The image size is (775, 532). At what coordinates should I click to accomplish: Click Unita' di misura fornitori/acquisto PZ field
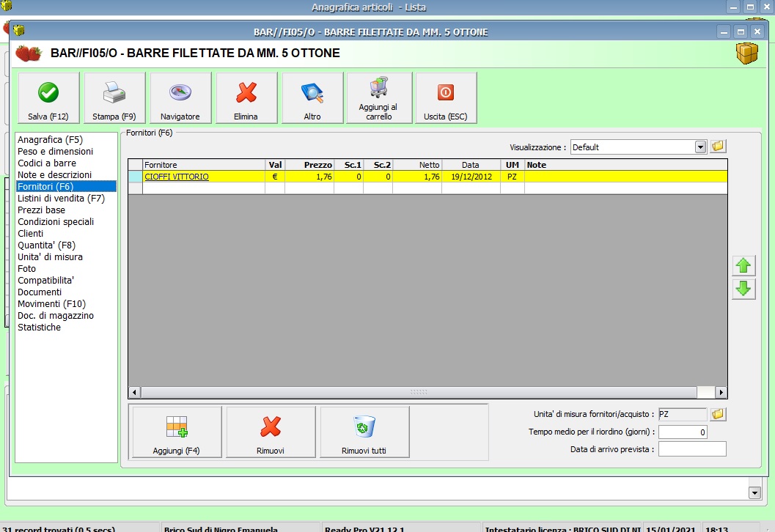coord(683,414)
